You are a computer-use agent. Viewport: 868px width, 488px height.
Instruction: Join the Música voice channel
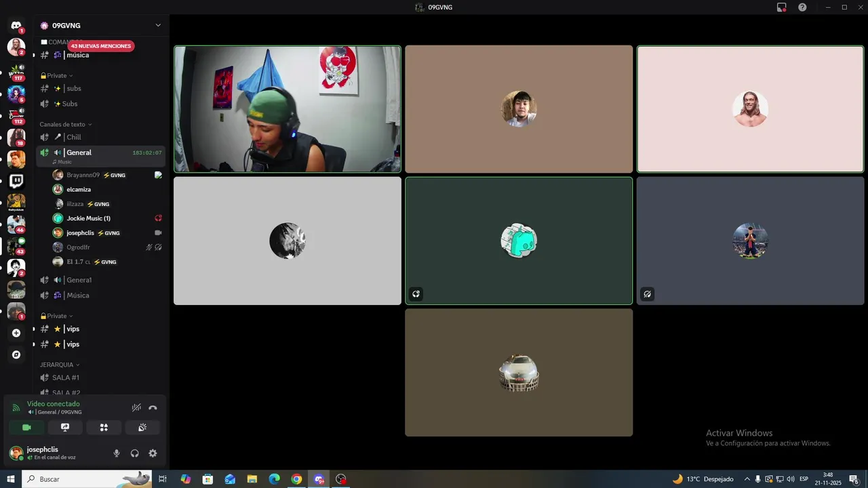pos(100,296)
